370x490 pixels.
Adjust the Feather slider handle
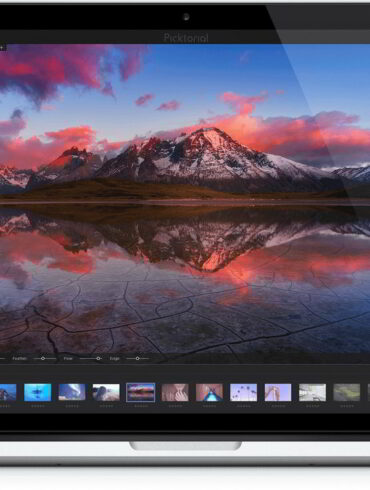[43, 358]
